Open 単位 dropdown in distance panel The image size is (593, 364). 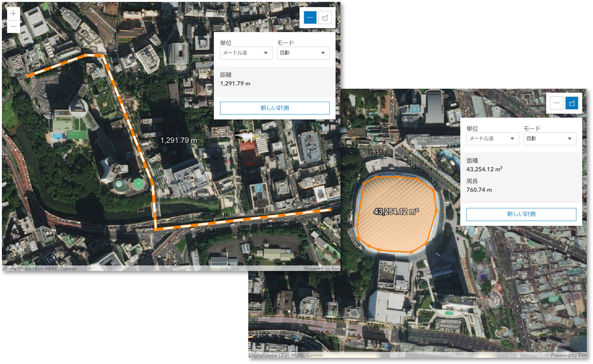pos(246,53)
